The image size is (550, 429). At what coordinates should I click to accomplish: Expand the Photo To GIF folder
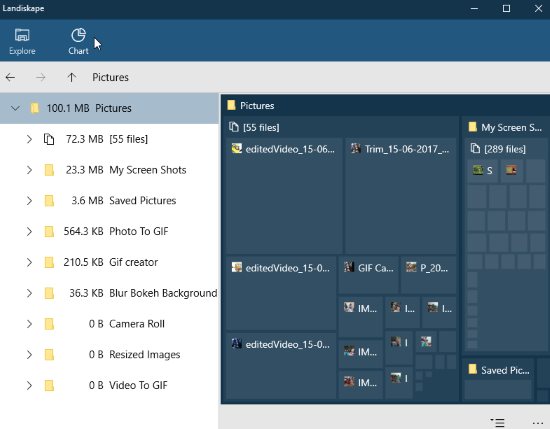tap(29, 232)
